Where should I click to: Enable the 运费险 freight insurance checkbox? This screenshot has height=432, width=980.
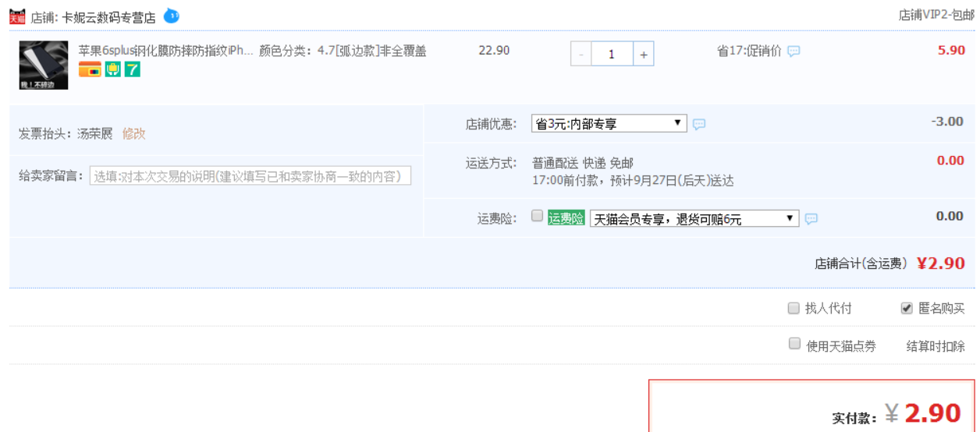click(537, 216)
